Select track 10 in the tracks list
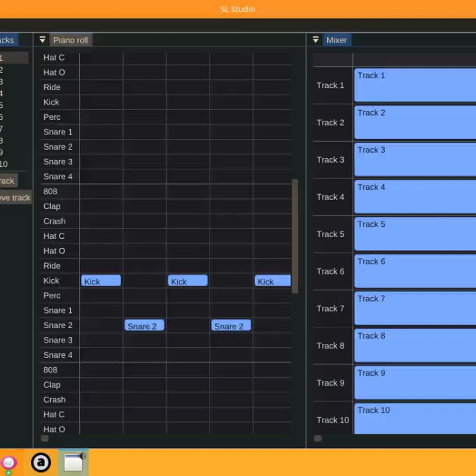 pyautogui.click(x=4, y=164)
